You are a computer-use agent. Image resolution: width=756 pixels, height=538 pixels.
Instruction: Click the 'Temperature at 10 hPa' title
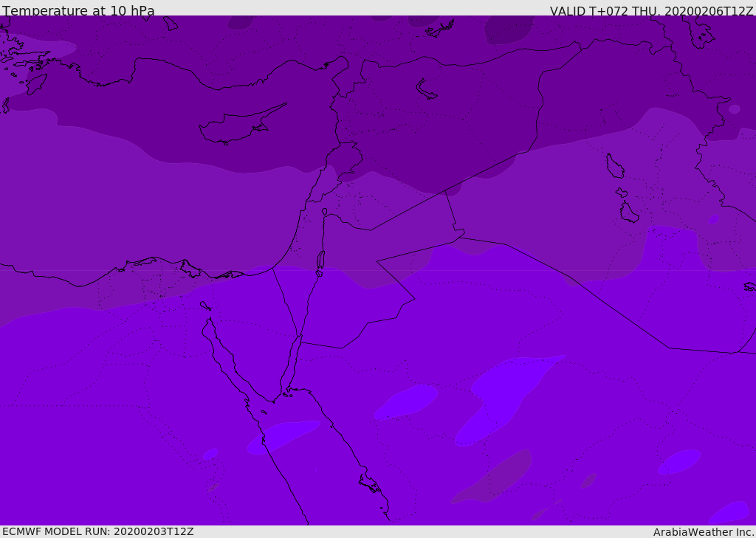point(78,10)
